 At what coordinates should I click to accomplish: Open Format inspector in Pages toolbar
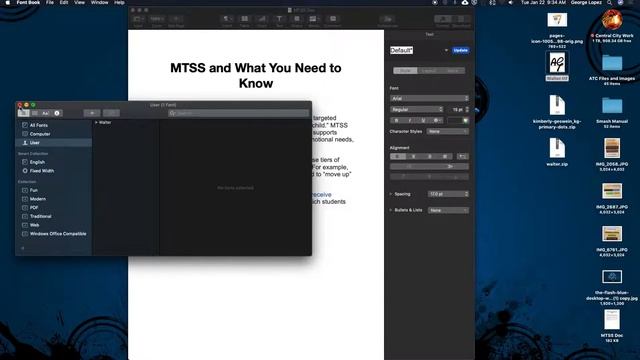coord(443,20)
